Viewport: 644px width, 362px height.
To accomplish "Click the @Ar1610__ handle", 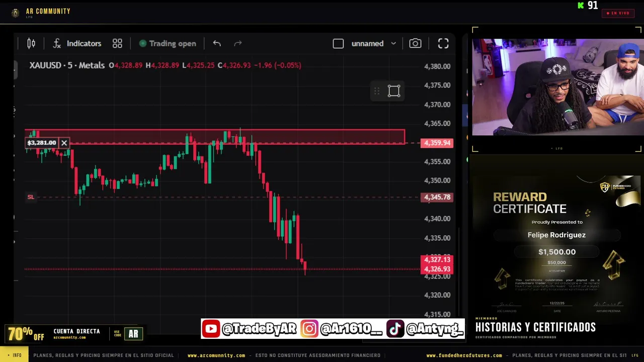I will coord(351,329).
